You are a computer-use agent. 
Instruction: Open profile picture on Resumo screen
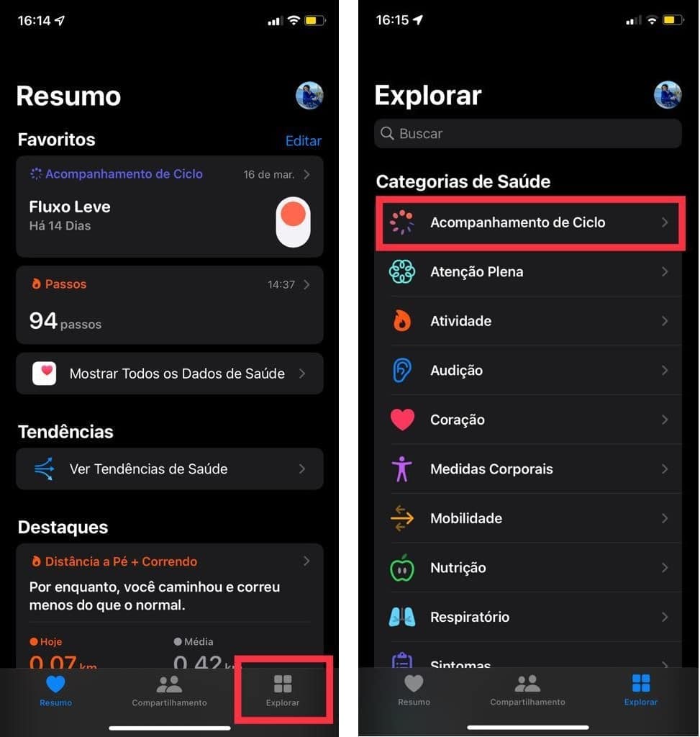309,96
